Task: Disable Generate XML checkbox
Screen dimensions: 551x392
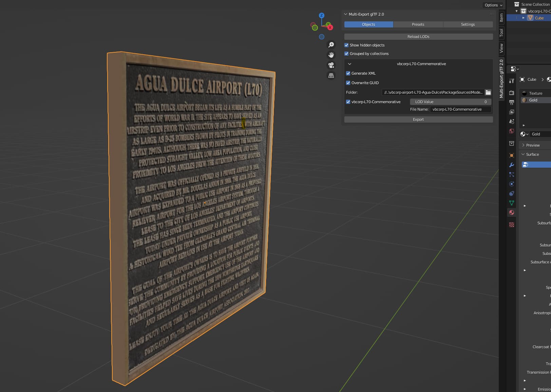Action: coord(348,73)
